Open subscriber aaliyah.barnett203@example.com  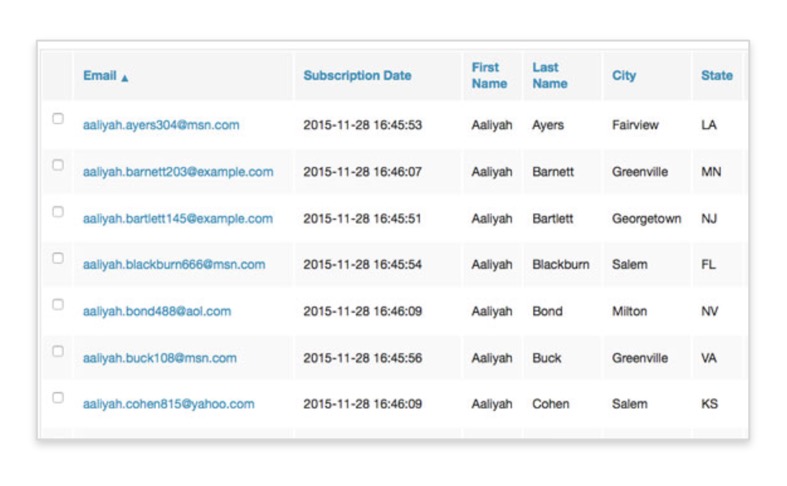pyautogui.click(x=178, y=172)
